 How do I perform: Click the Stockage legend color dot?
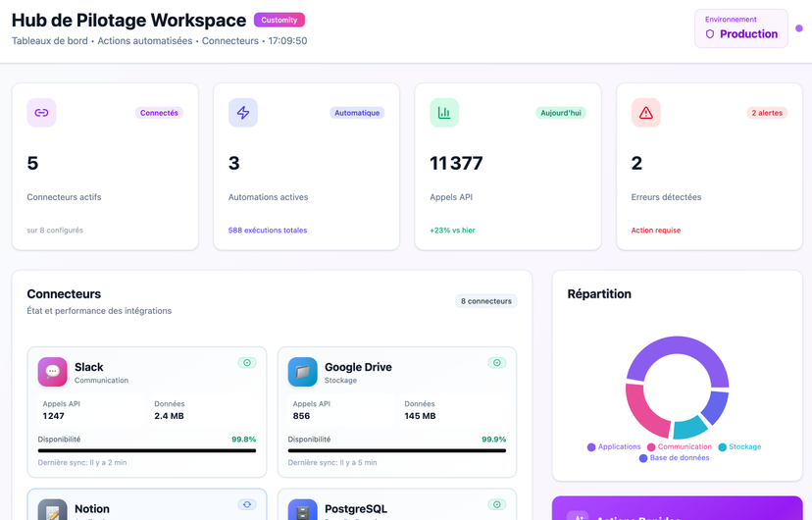(x=722, y=447)
